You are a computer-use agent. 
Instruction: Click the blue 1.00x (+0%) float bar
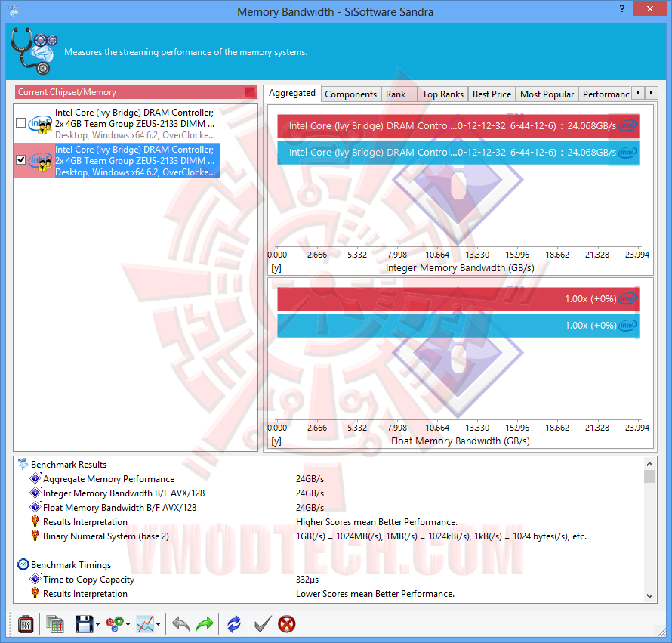click(458, 326)
